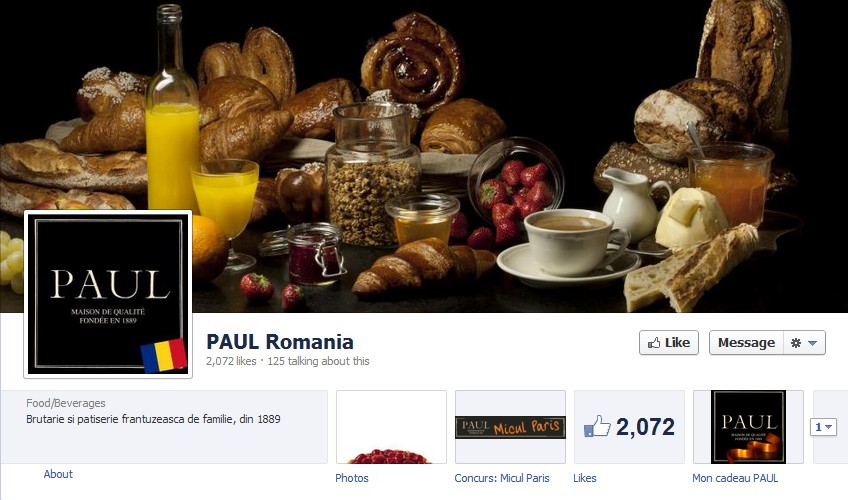Image resolution: width=848 pixels, height=500 pixels.
Task: Click the Food/Beverages category text
Action: 65,403
